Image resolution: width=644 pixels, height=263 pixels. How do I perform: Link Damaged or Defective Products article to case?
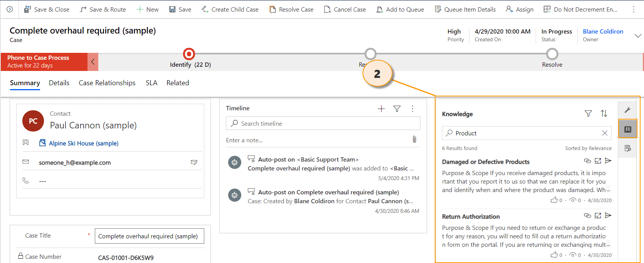point(587,161)
